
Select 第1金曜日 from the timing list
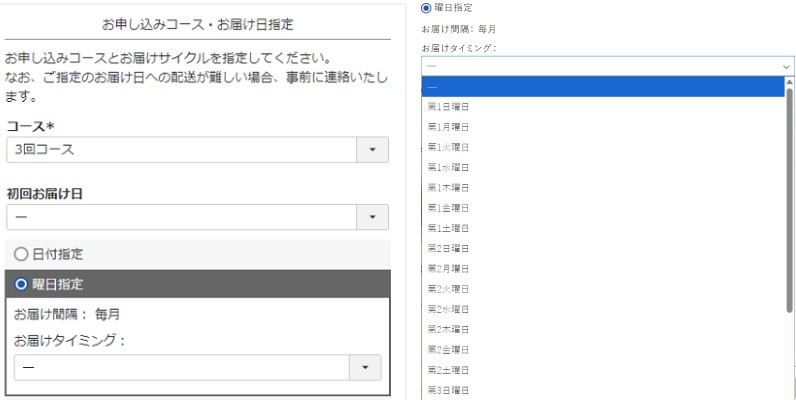pos(448,207)
